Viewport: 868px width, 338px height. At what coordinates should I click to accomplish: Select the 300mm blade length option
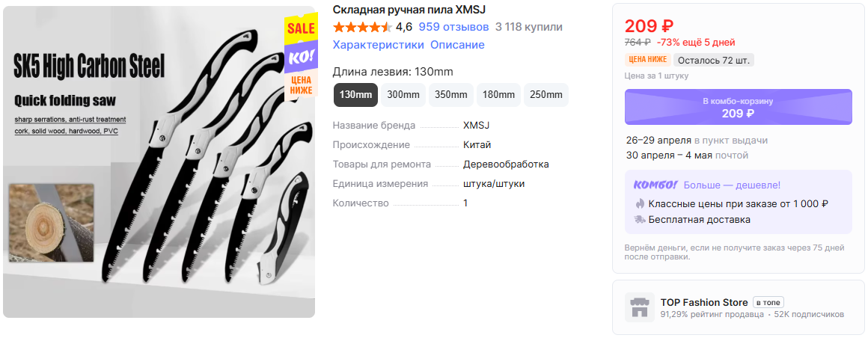pos(403,95)
